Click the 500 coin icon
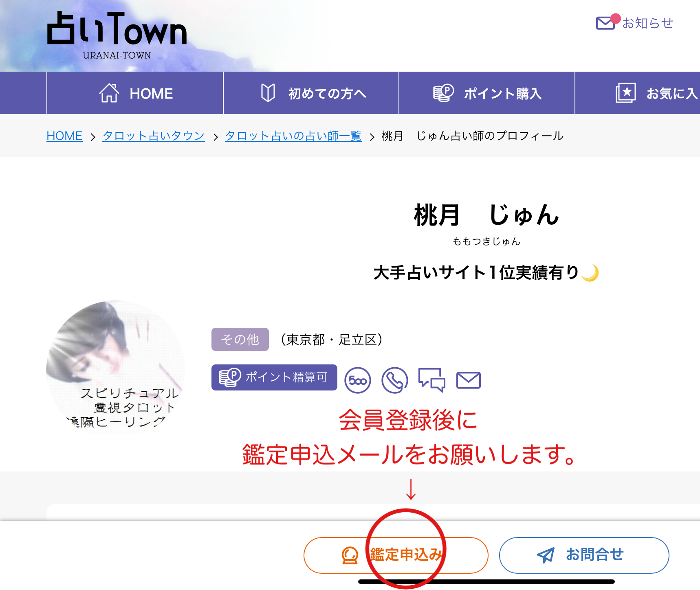 point(358,380)
